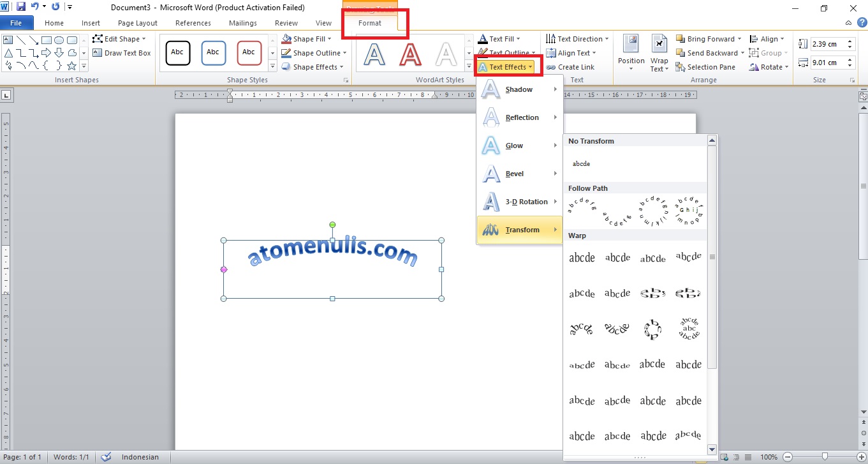This screenshot has height=464, width=868.
Task: Open the Rotate dropdown
Action: click(x=769, y=67)
